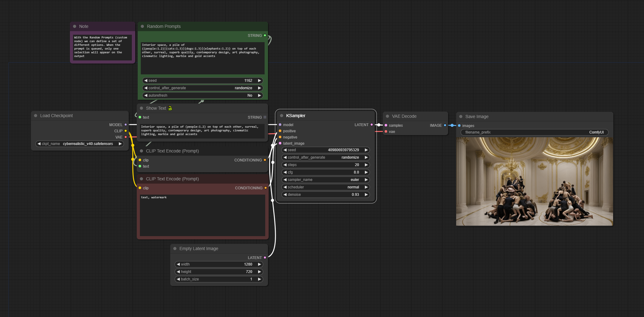Click the snake icon on Show Text
Viewport: 644px width, 317px height.
point(170,108)
